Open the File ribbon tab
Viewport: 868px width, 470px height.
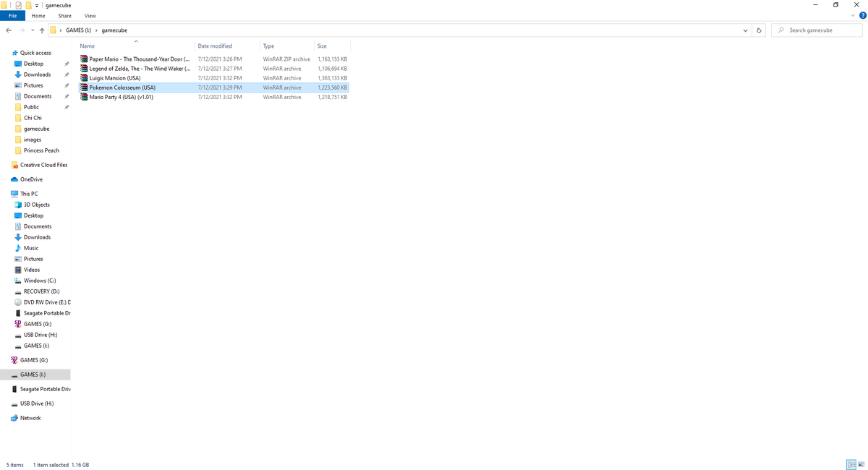(x=13, y=15)
